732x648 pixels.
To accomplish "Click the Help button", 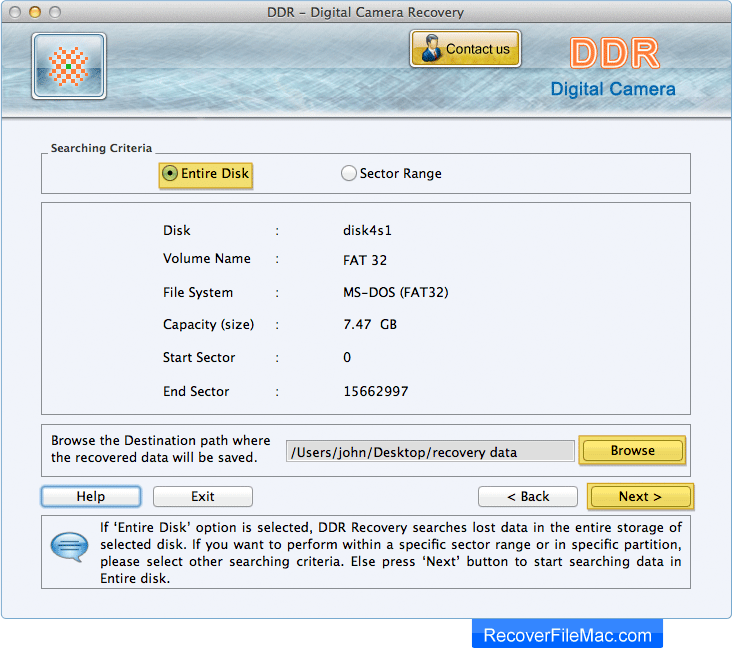I will (91, 496).
